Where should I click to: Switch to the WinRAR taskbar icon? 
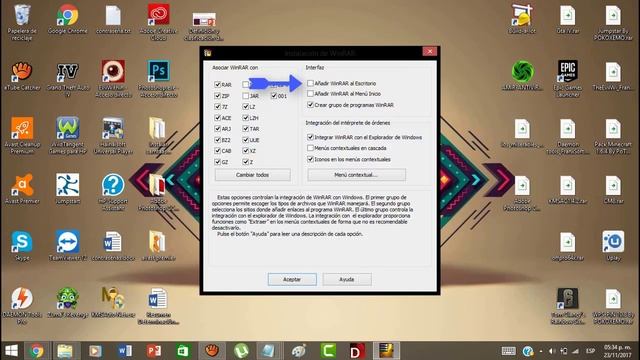point(386,351)
